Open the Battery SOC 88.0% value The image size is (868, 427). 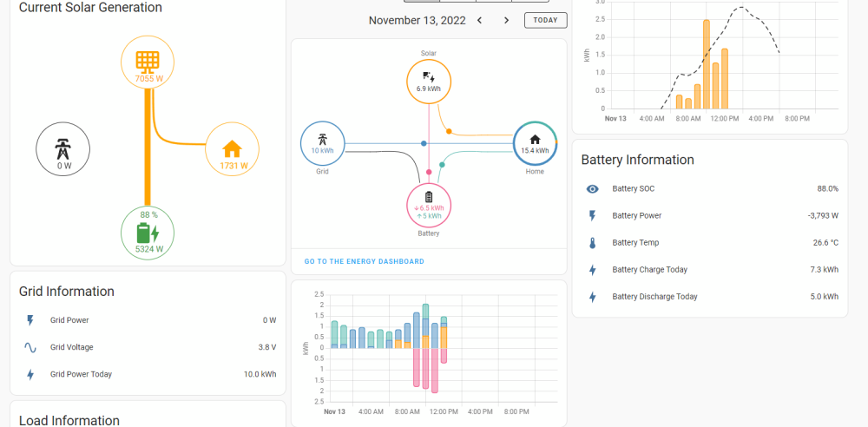827,189
